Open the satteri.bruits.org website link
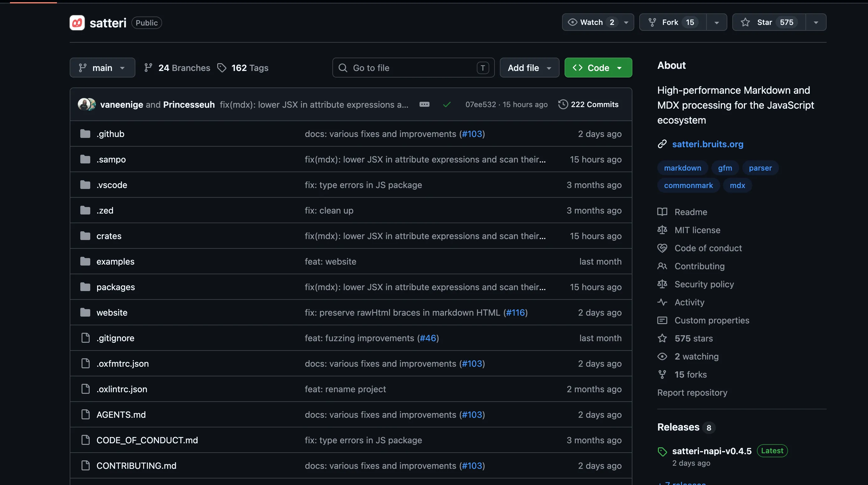868x485 pixels. coord(708,144)
